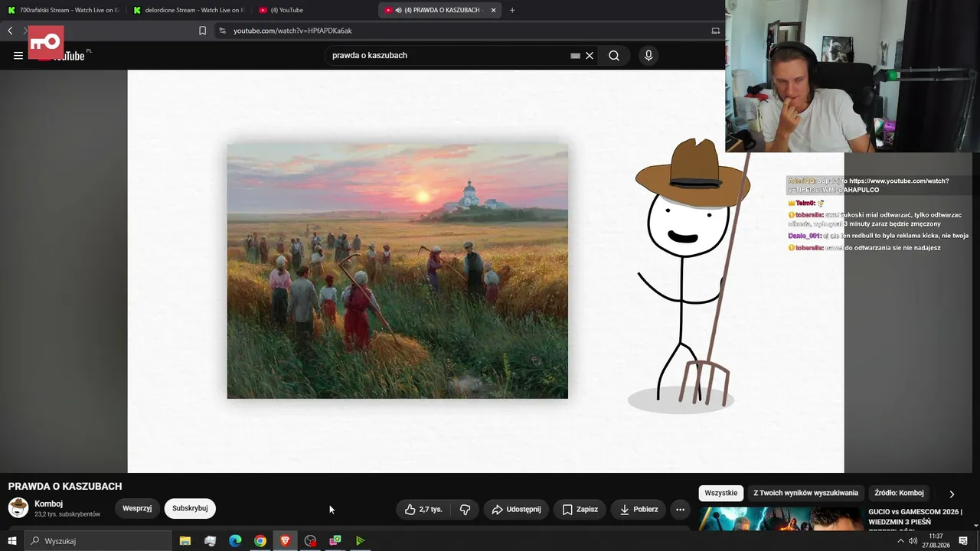Switch to the delordione Stream tab
980x551 pixels.
point(188,10)
